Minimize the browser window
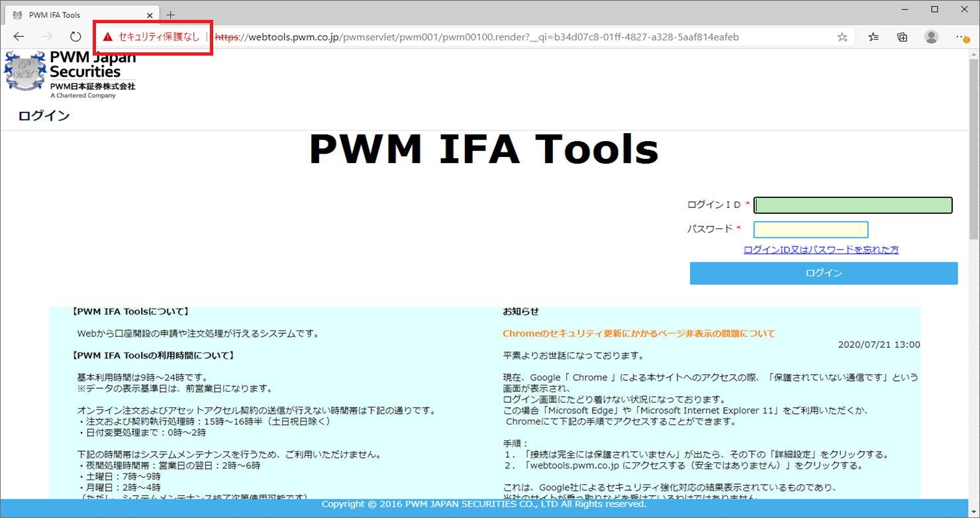 click(905, 9)
